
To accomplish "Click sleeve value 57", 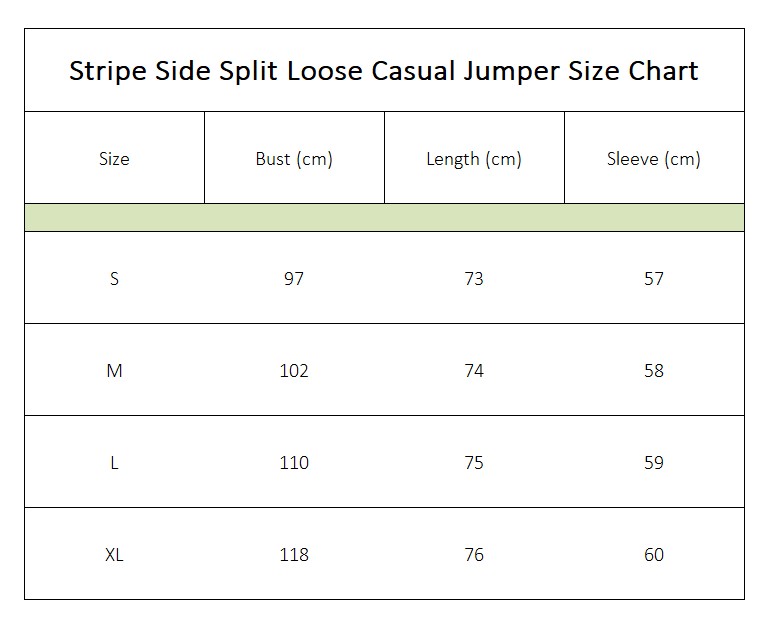I will point(653,278).
